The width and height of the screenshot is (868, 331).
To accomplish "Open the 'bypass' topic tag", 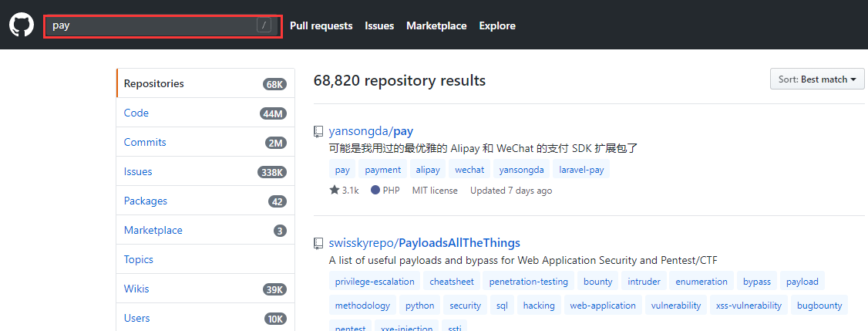I will pos(757,282).
